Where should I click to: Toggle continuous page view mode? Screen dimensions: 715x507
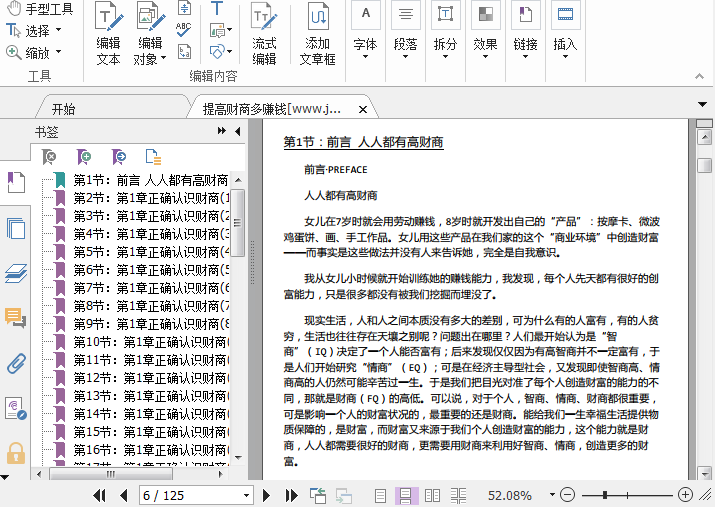(x=406, y=495)
